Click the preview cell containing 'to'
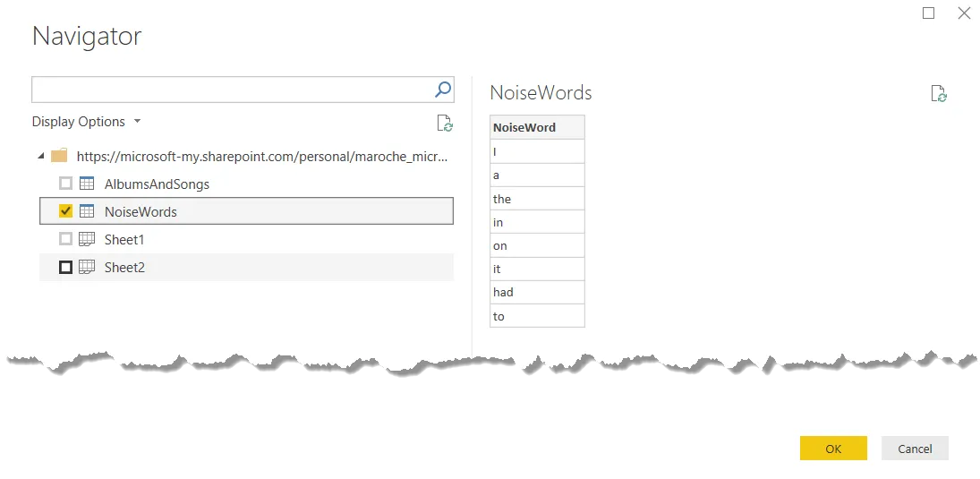This screenshot has height=479, width=980. [538, 316]
